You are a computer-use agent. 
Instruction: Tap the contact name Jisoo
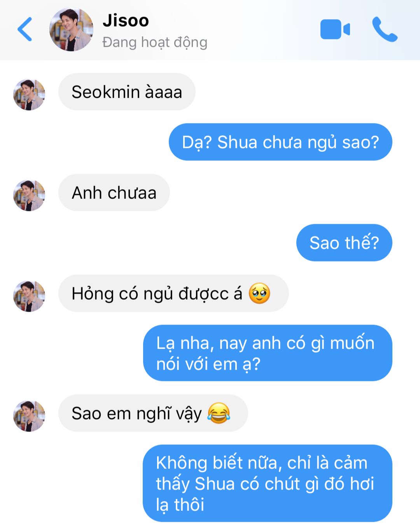126,21
